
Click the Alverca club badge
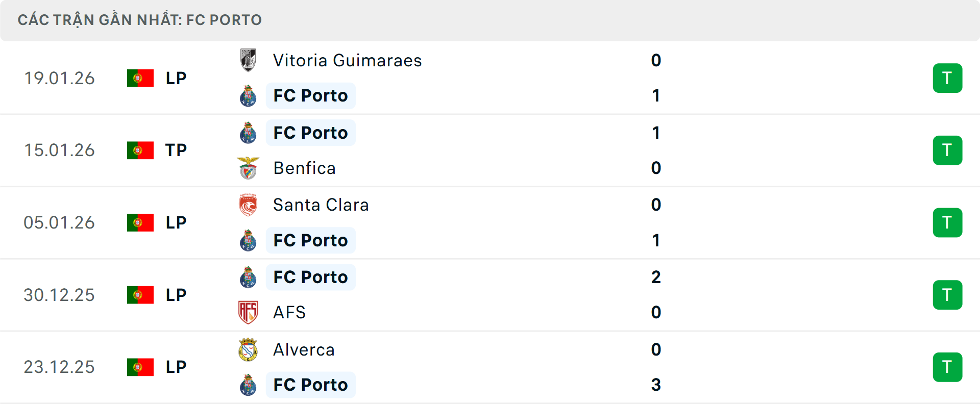click(x=249, y=350)
